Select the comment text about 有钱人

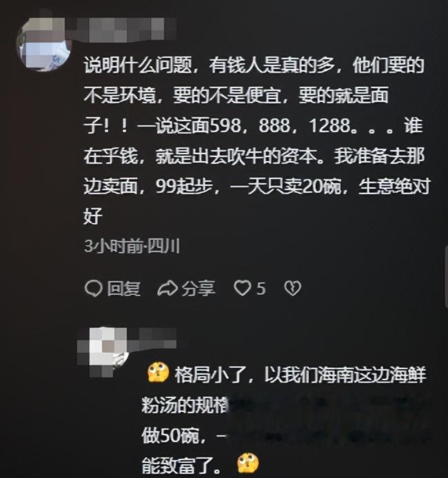click(x=256, y=141)
